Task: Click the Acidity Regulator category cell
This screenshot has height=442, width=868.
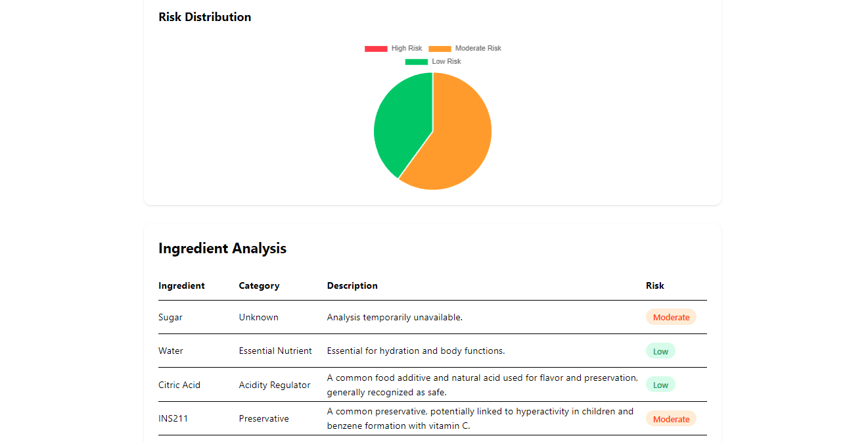Action: pyautogui.click(x=274, y=385)
